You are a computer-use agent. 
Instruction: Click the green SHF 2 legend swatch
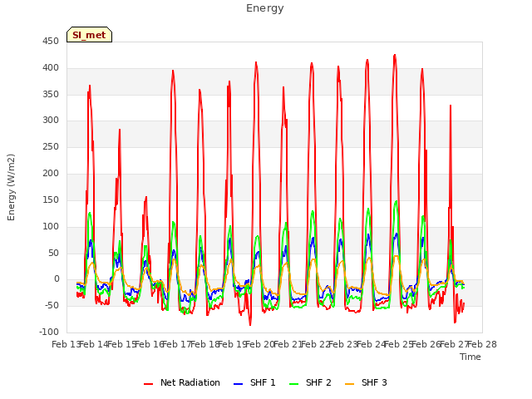293,384
